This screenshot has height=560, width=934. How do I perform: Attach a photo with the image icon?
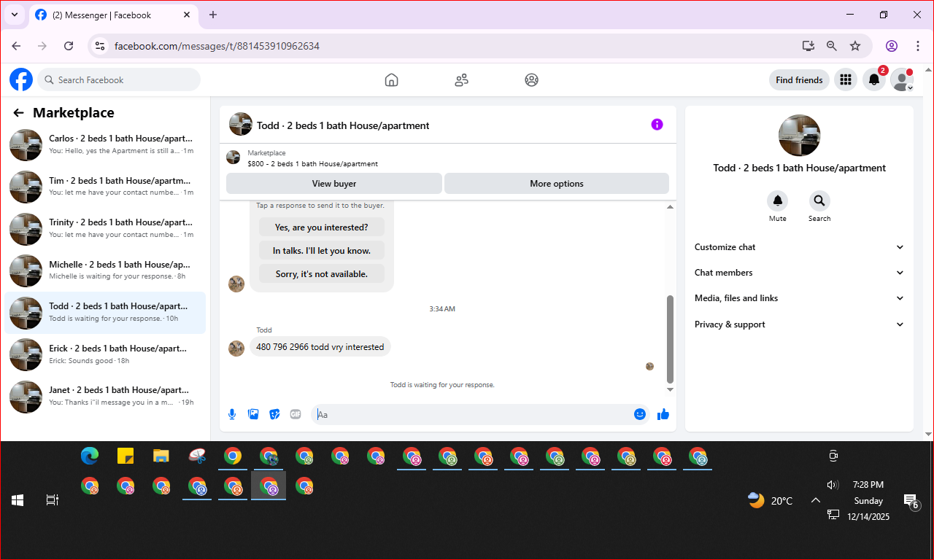pos(253,414)
